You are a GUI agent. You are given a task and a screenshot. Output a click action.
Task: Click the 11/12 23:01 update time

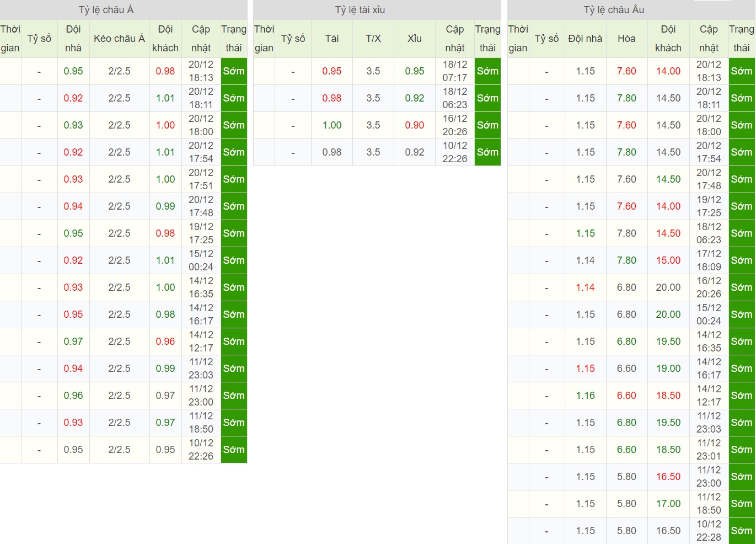(x=709, y=450)
